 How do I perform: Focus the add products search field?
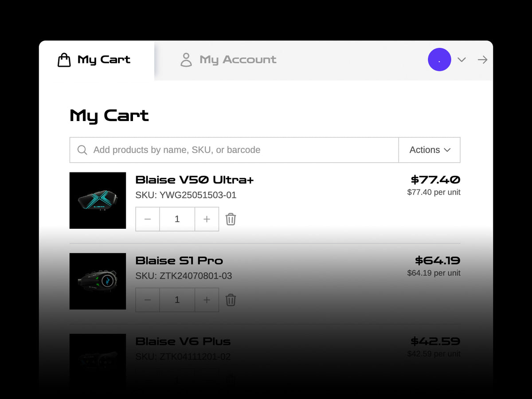(234, 150)
